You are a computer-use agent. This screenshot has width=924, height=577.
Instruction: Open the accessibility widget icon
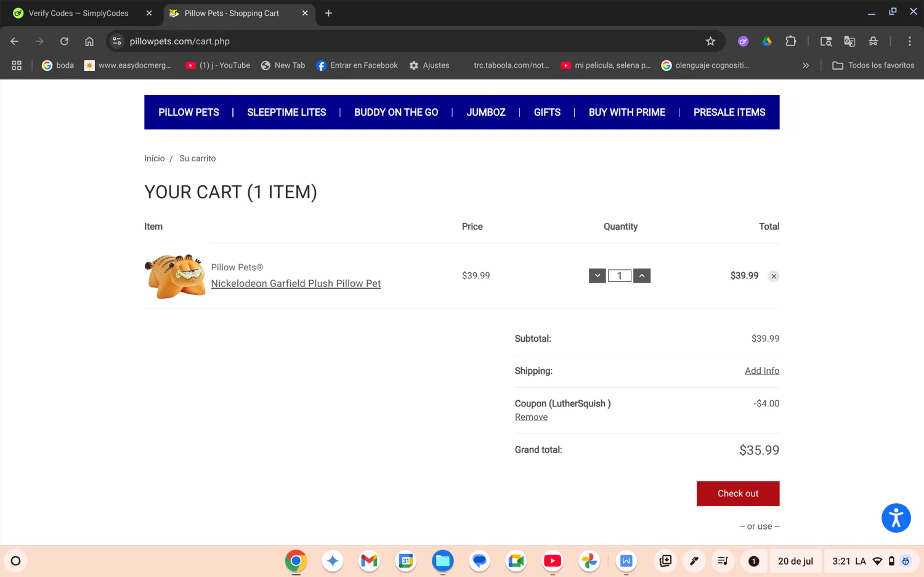coord(896,518)
